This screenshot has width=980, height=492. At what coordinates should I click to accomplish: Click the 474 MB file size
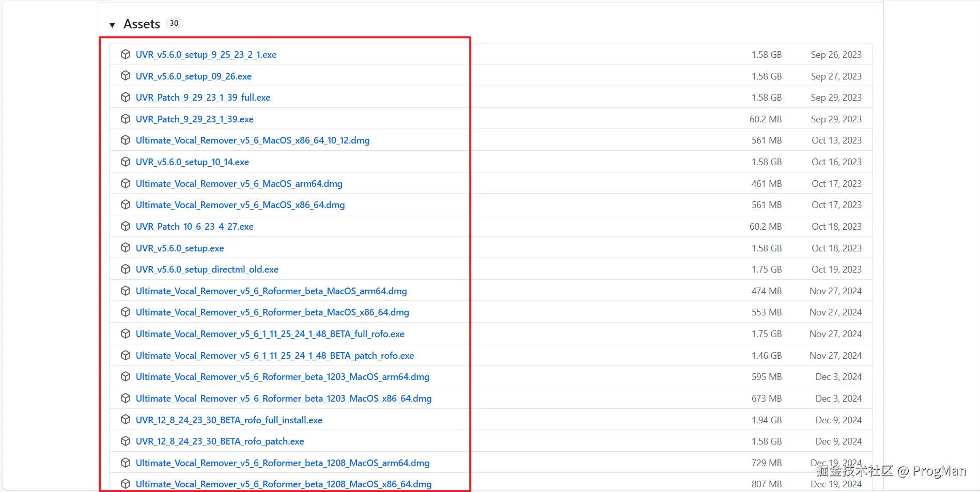[767, 291]
